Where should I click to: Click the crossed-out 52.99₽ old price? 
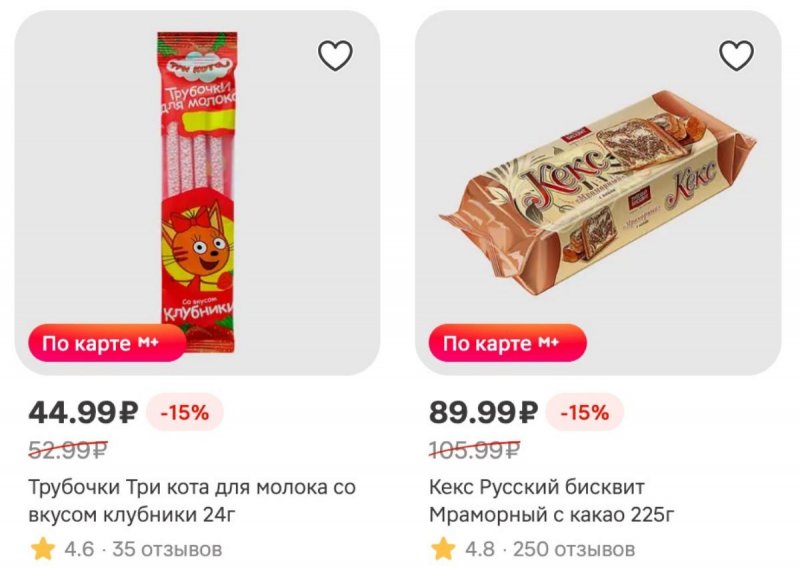click(68, 450)
